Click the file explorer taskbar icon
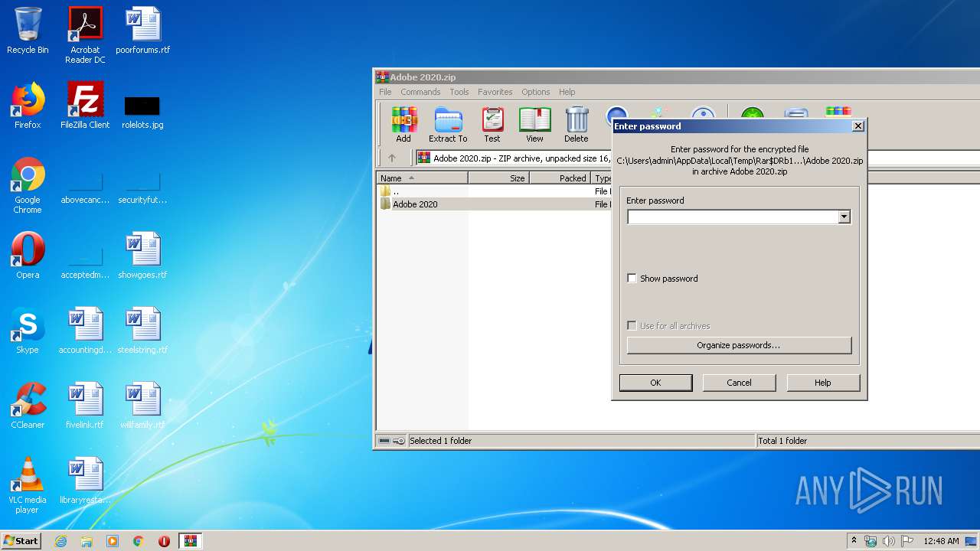The width and height of the screenshot is (980, 551). (x=87, y=541)
